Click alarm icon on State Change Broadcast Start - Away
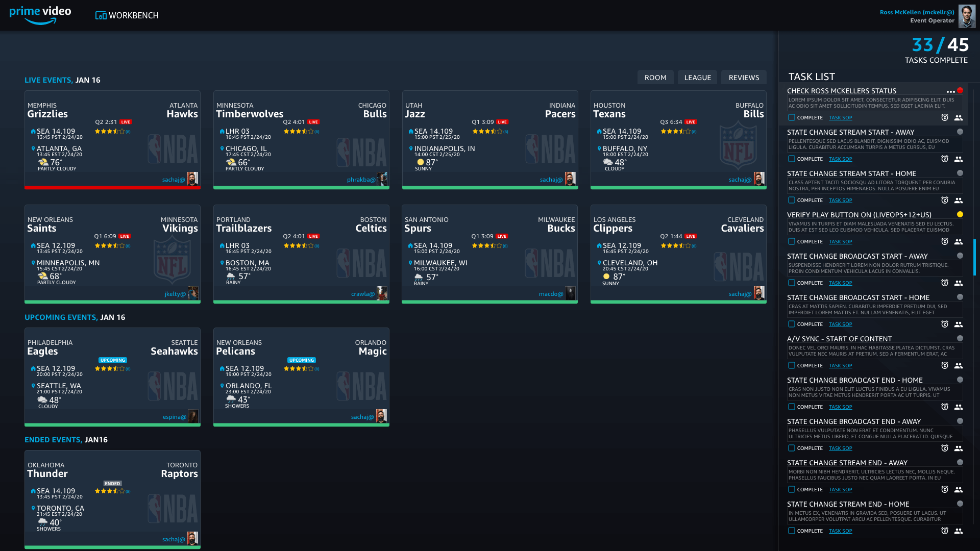The height and width of the screenshot is (551, 980). tap(945, 283)
